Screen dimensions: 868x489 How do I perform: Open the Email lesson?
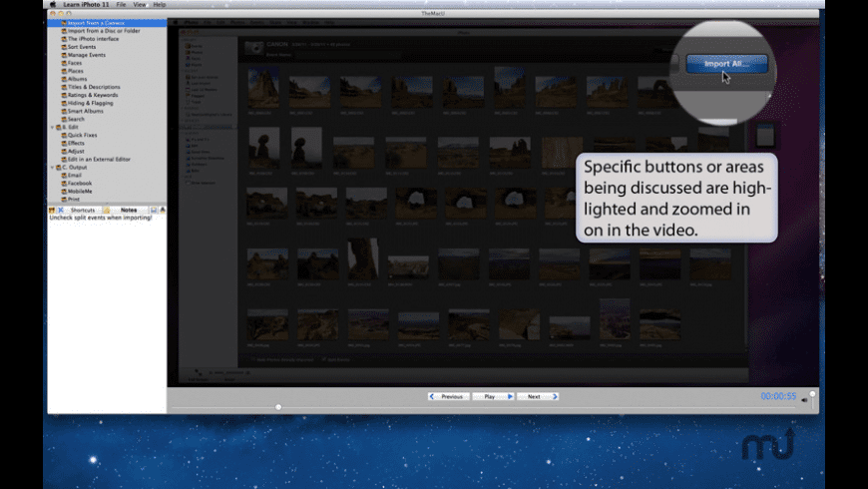pyautogui.click(x=74, y=176)
